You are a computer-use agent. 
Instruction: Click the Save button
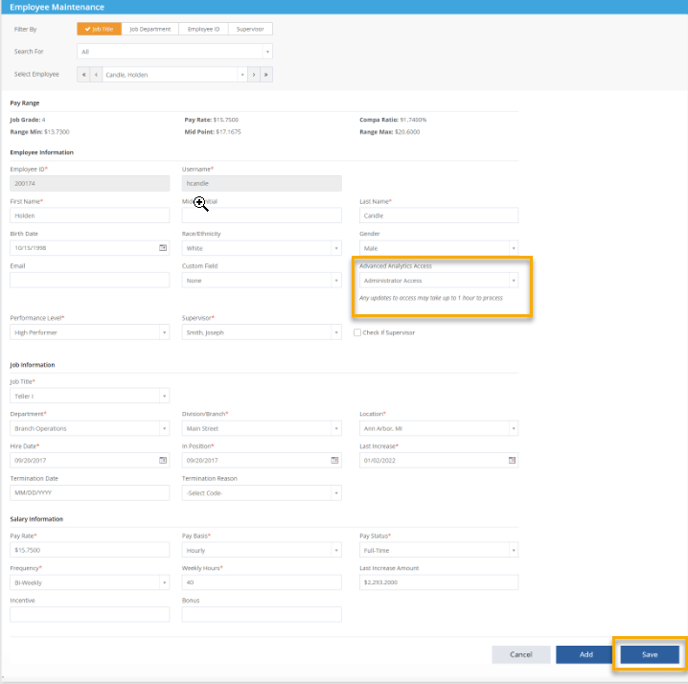click(649, 655)
